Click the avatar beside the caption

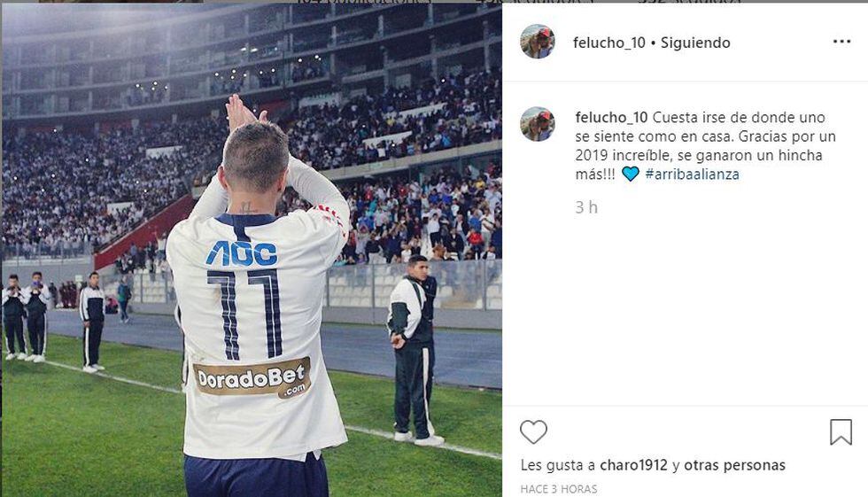[x=538, y=124]
